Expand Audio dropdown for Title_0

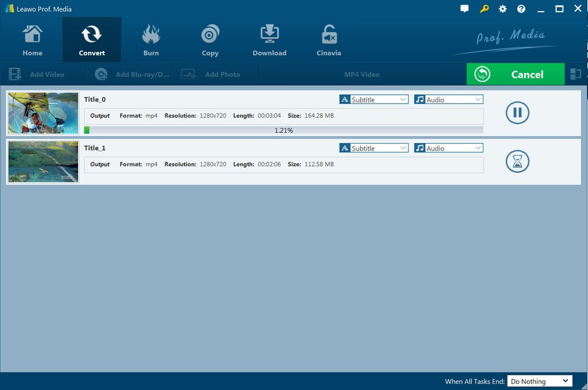[449, 99]
